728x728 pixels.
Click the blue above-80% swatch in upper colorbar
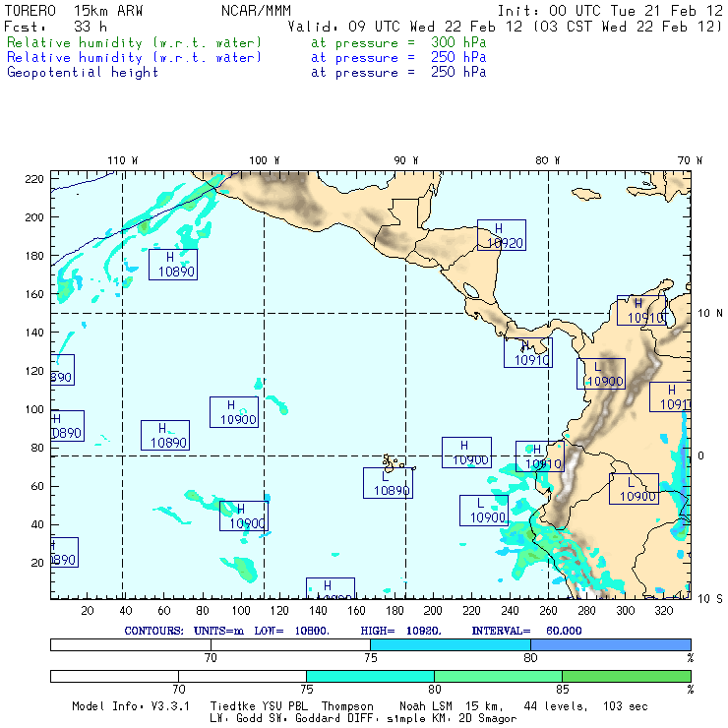pos(611,644)
